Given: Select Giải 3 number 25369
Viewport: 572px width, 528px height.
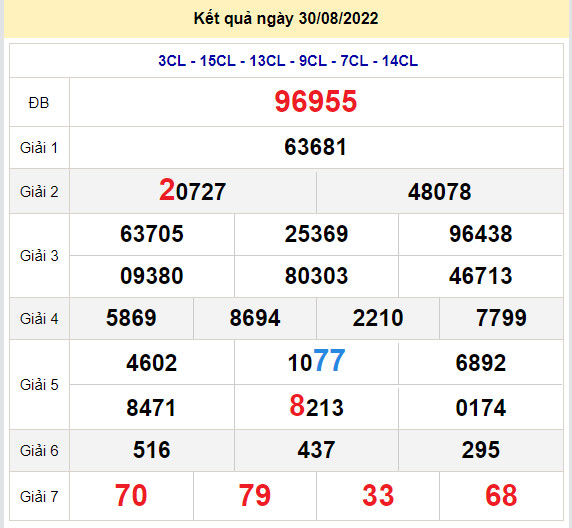Looking at the screenshot, I should (x=316, y=234).
